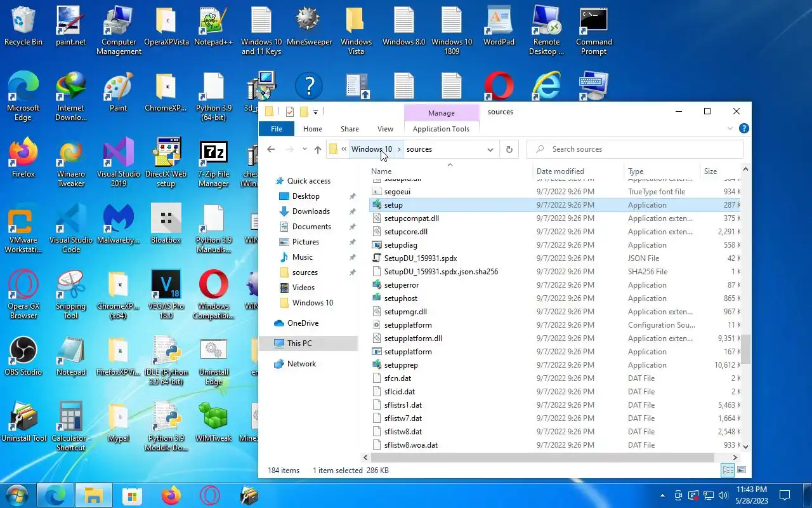Launch Firefox from the desktop

pos(23,158)
